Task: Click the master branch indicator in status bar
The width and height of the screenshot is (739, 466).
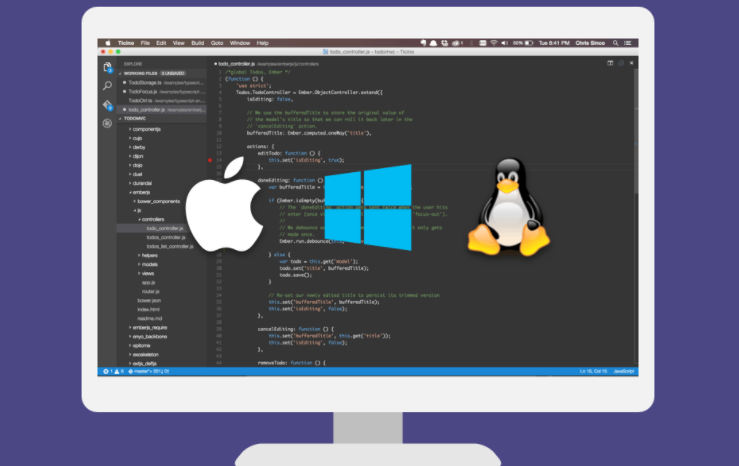Action: pos(148,371)
